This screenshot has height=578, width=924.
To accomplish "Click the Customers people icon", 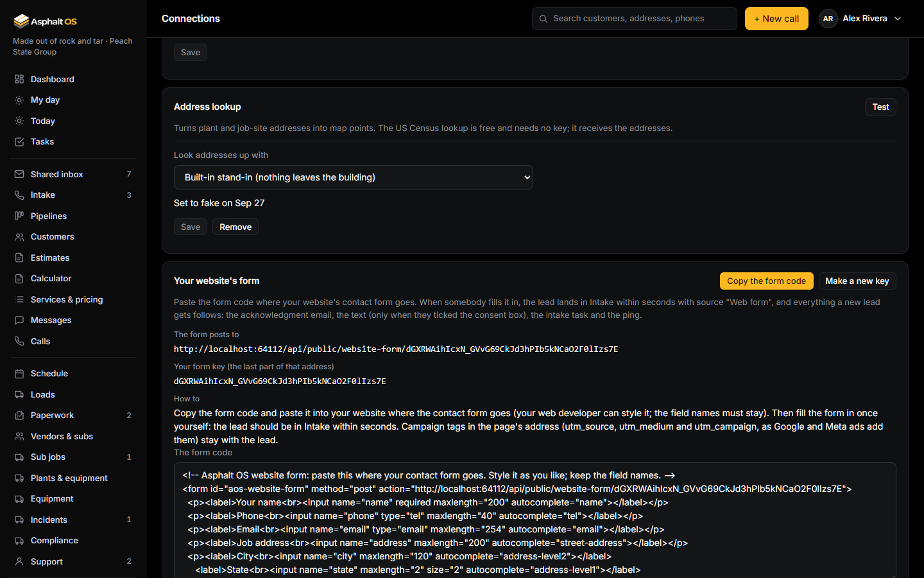I will (19, 237).
